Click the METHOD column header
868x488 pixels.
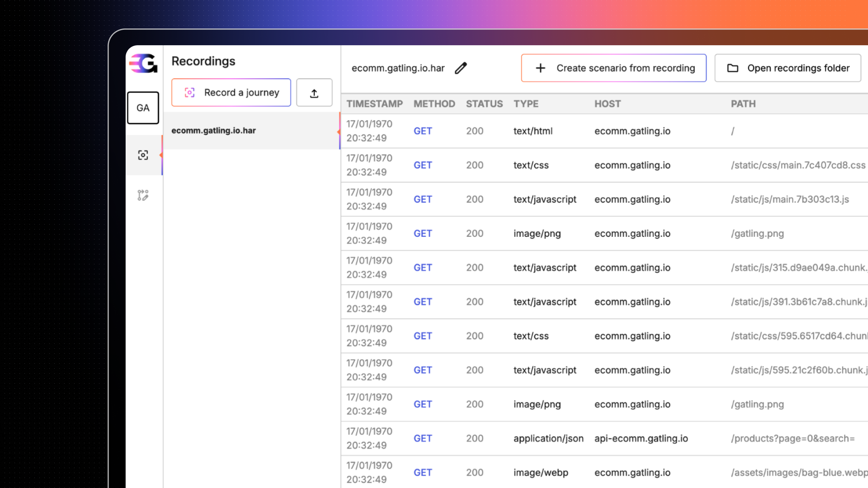tap(434, 104)
